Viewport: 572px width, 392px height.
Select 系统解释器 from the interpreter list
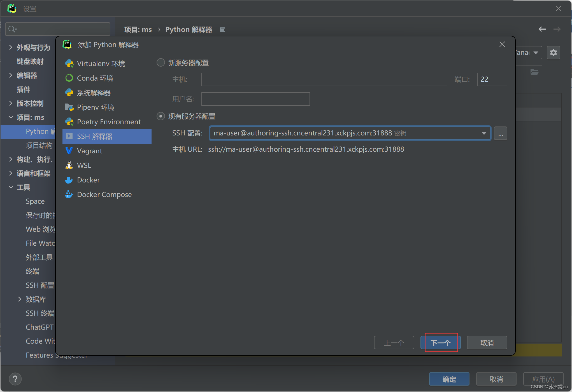coord(94,93)
